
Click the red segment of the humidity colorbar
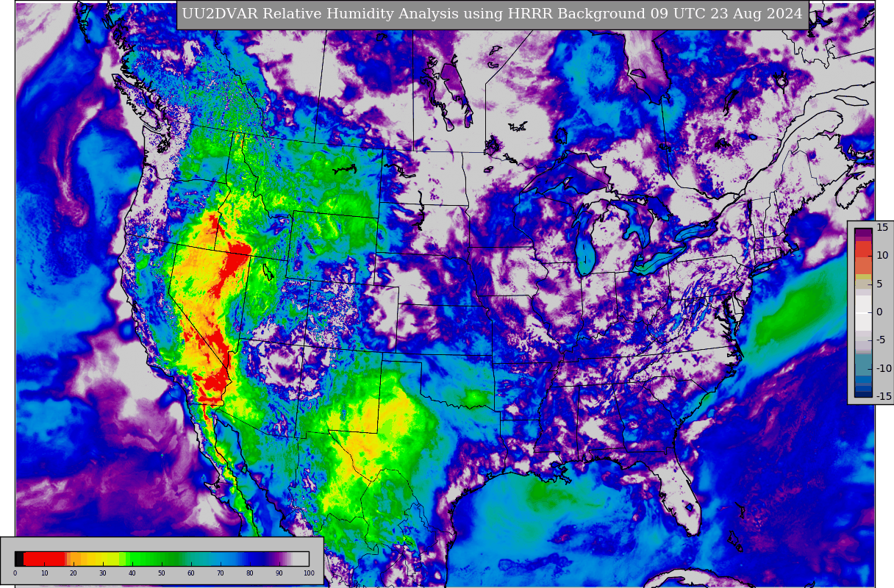pyautogui.click(x=44, y=559)
